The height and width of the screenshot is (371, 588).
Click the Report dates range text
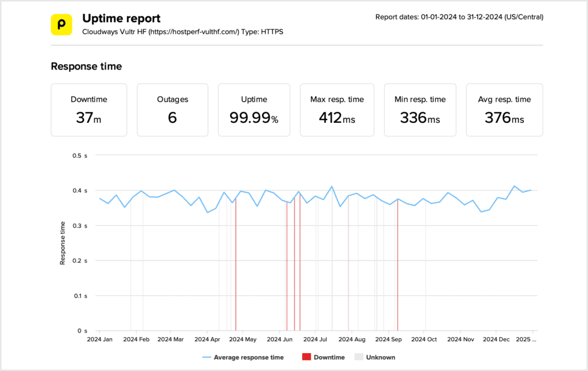tap(459, 17)
